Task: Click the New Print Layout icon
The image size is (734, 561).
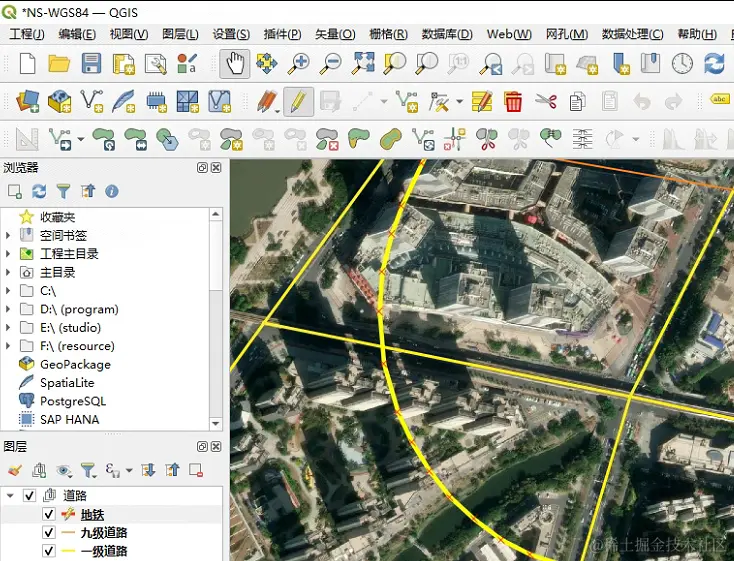Action: [124, 63]
